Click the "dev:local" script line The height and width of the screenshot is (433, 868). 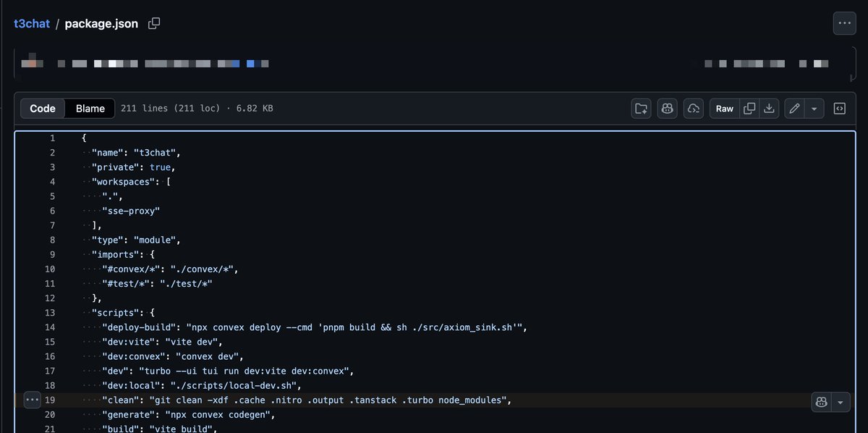coord(202,385)
